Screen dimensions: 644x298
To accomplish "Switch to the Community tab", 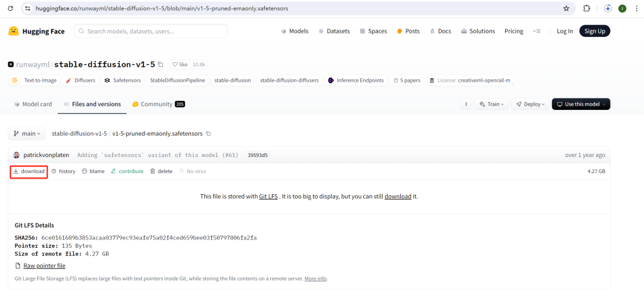I will tap(159, 104).
